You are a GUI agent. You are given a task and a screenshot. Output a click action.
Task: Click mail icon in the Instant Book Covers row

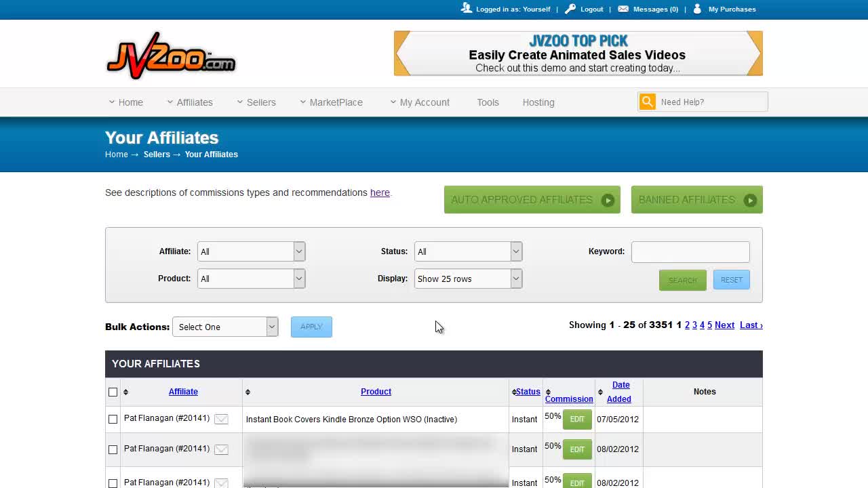[221, 420]
